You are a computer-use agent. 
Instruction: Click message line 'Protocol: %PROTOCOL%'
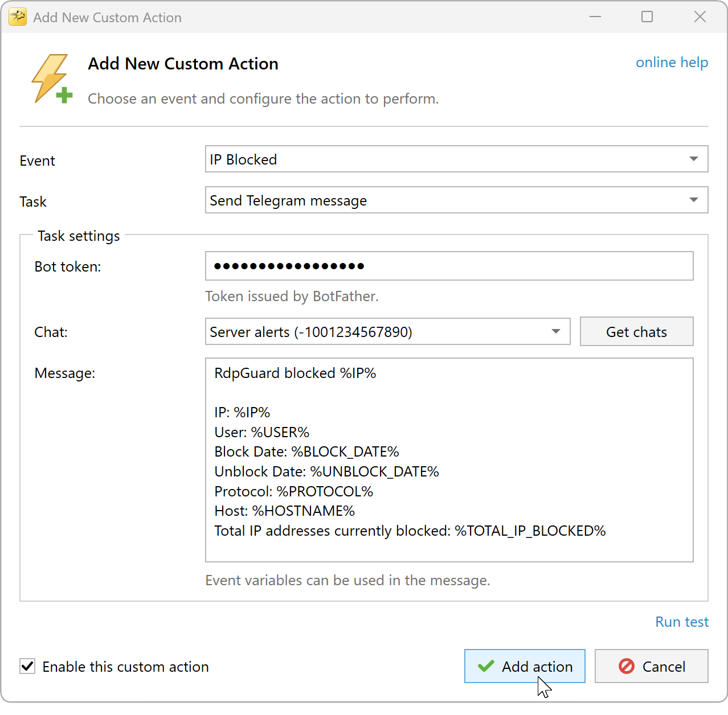pos(293,491)
